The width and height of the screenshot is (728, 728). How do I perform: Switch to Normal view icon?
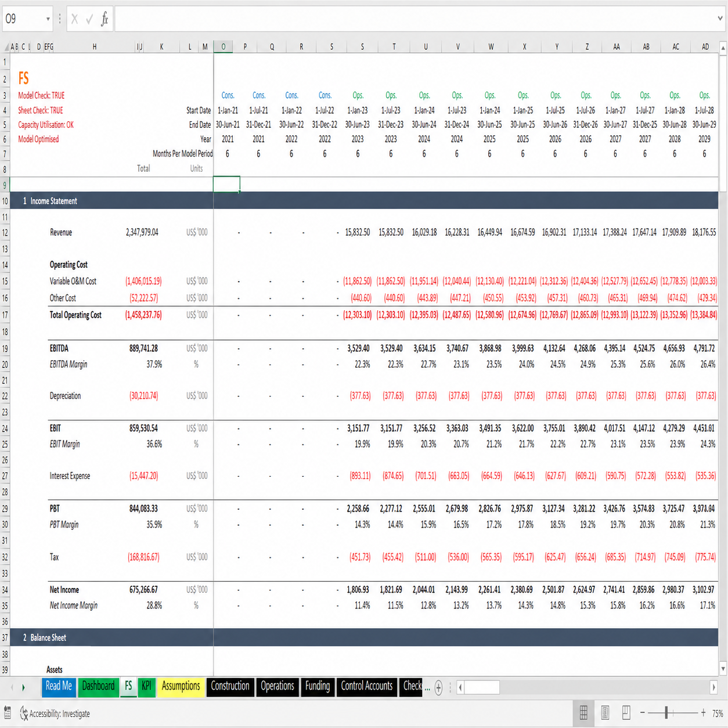tap(583, 713)
